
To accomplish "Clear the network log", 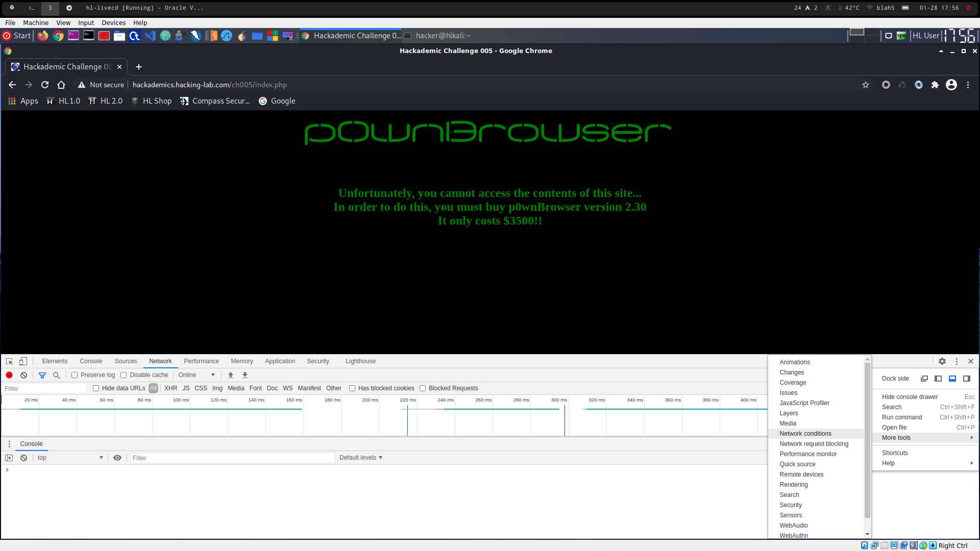I will point(23,375).
